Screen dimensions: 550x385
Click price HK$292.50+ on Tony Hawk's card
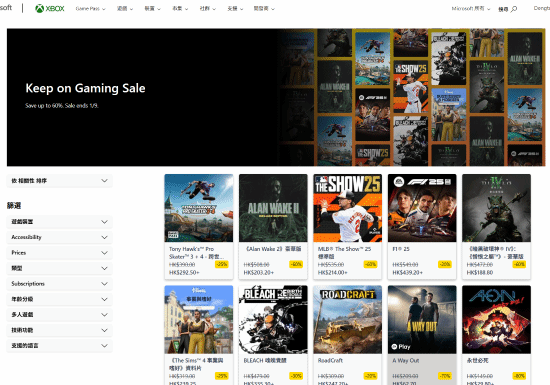[184, 272]
